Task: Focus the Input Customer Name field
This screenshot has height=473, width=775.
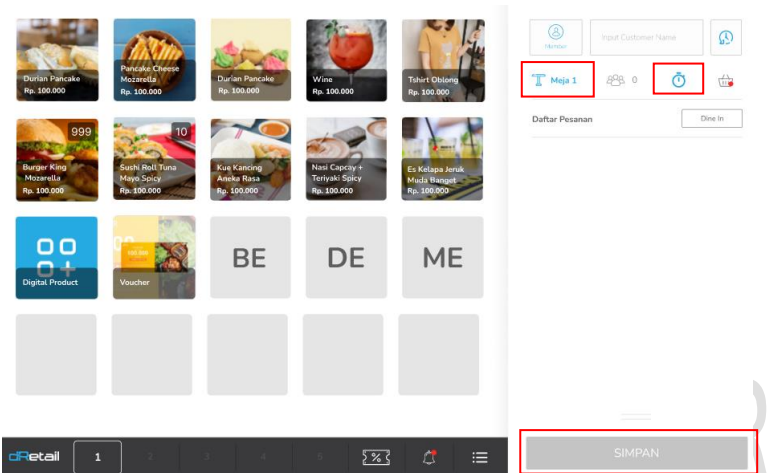Action: (x=646, y=37)
